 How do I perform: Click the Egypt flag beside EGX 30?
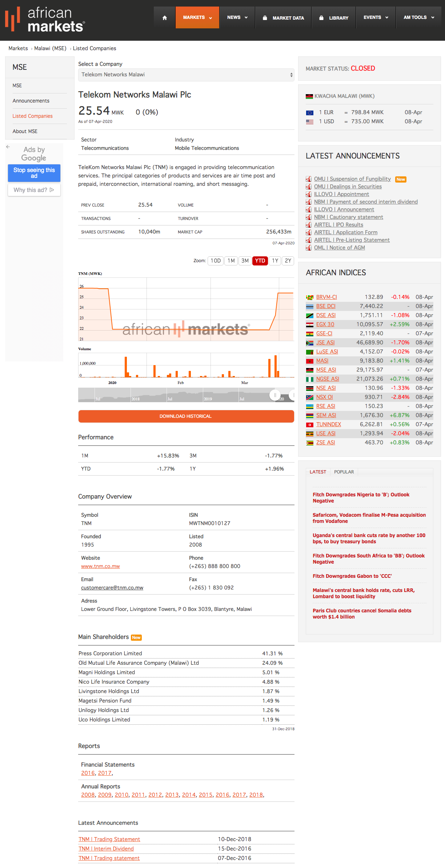point(310,325)
